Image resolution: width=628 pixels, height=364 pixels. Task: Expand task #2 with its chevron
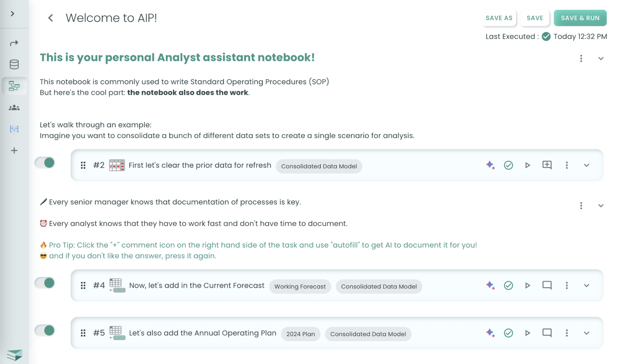pos(586,165)
